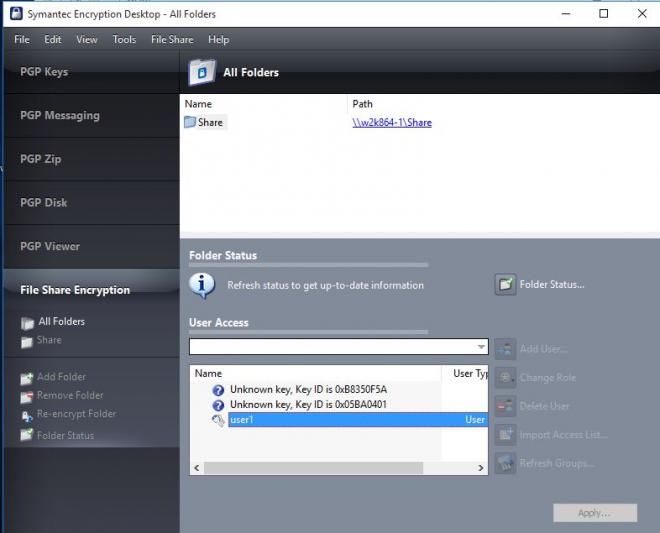Click Folder Status sidebar action text

(x=65, y=435)
